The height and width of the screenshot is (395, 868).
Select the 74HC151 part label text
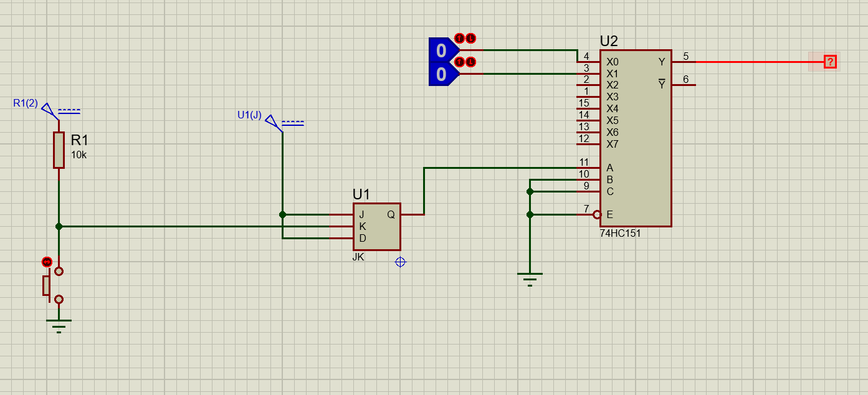click(620, 234)
